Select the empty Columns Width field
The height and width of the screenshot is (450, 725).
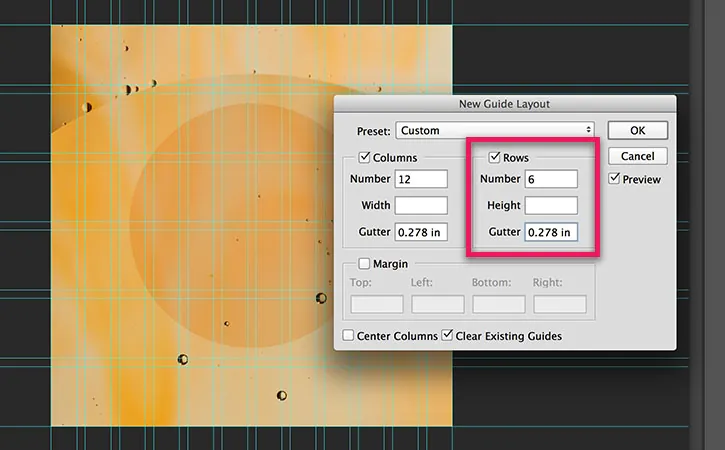point(421,205)
